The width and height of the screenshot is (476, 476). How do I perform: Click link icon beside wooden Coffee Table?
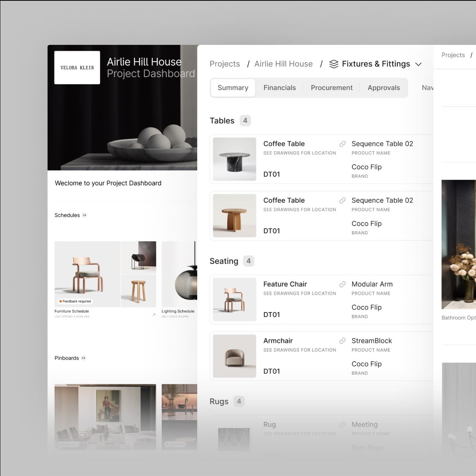(343, 201)
